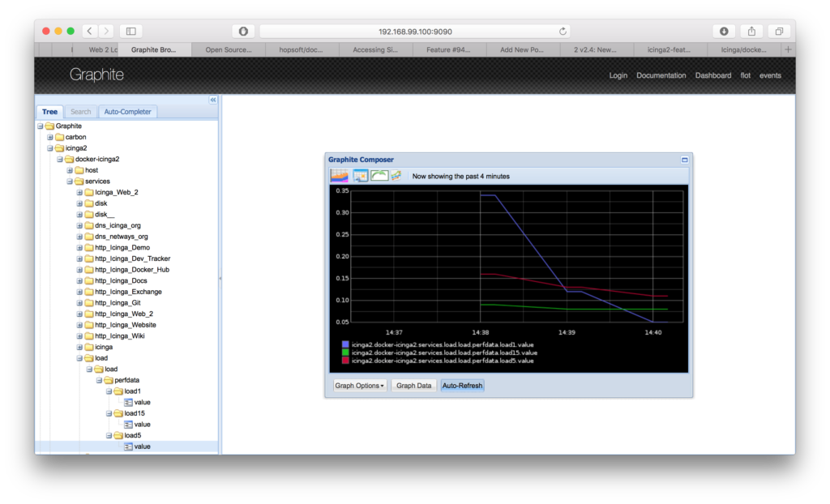Maximize the Graphite Composer panel
Image resolution: width=830 pixels, height=504 pixels.
[x=684, y=160]
